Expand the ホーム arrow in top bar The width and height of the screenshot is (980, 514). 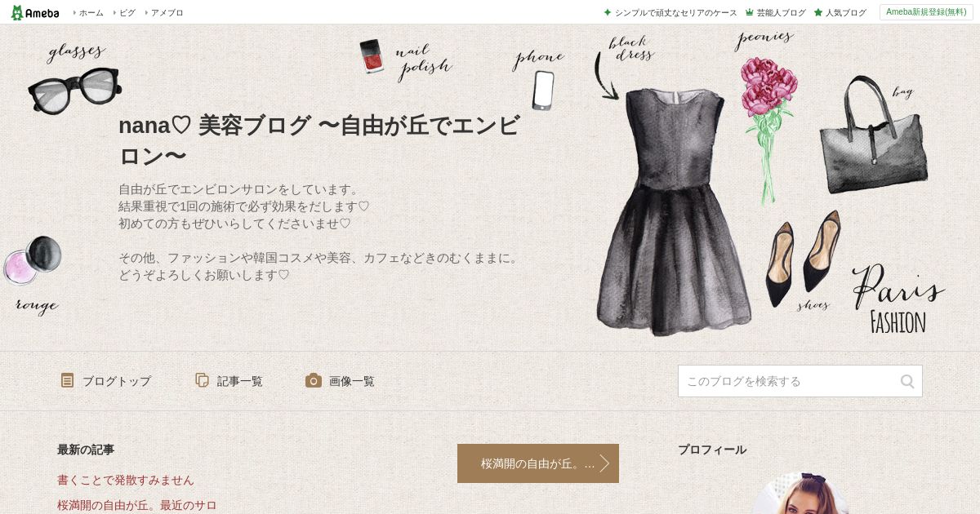[x=74, y=12]
